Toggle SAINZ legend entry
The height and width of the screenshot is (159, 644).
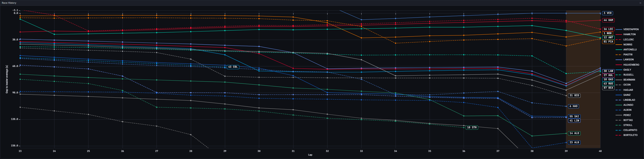[623, 95]
